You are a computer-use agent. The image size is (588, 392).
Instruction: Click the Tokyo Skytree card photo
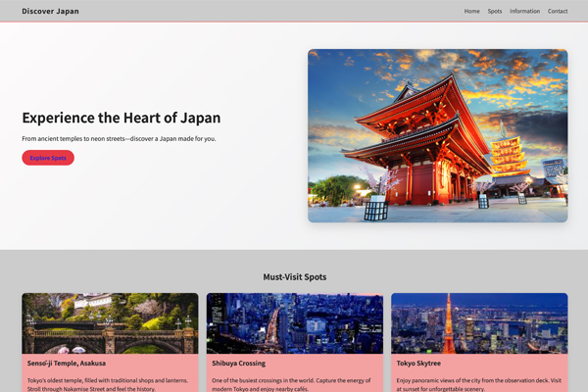pos(479,323)
